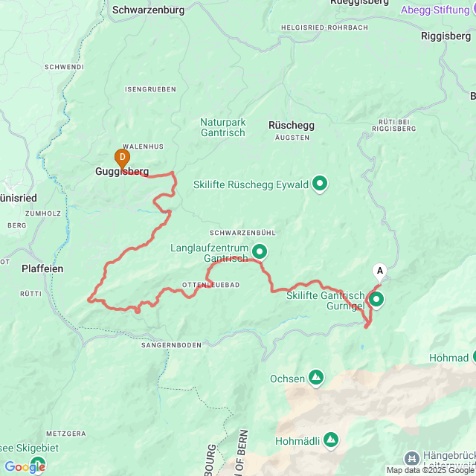The width and height of the screenshot is (476, 476).
Task: Select the Ottenleuebad place label
Action: click(211, 285)
